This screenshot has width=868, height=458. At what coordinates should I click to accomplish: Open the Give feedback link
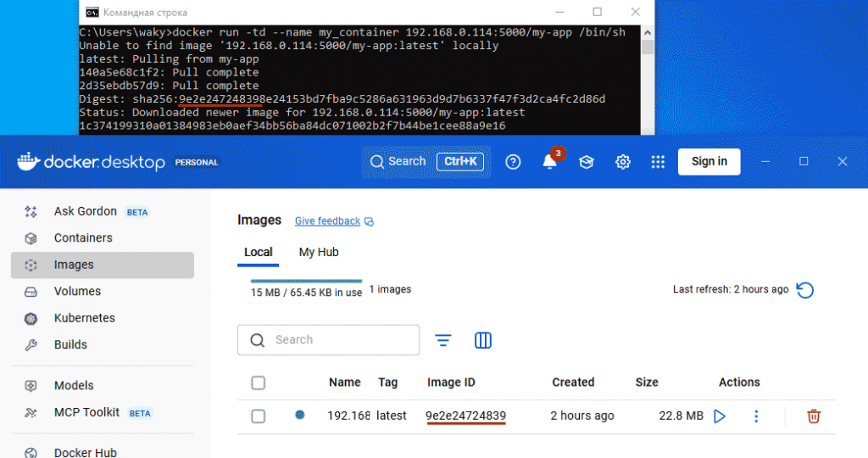327,221
